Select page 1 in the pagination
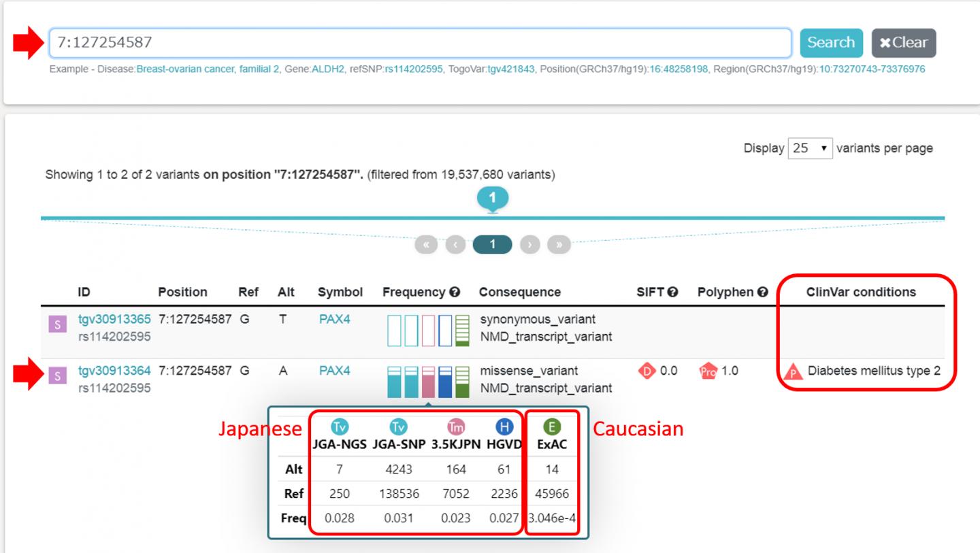 click(491, 246)
